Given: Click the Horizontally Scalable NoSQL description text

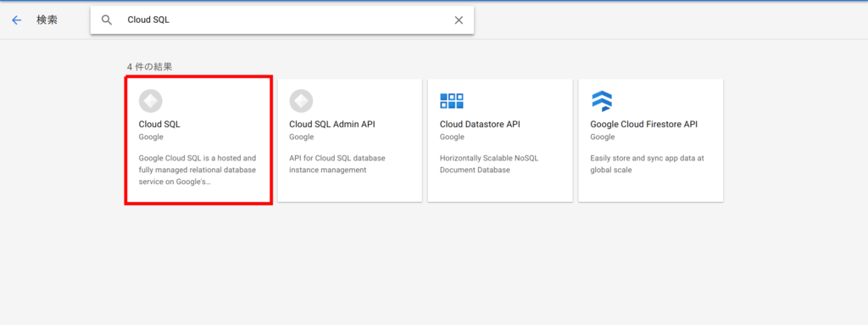Looking at the screenshot, I should coord(489,164).
